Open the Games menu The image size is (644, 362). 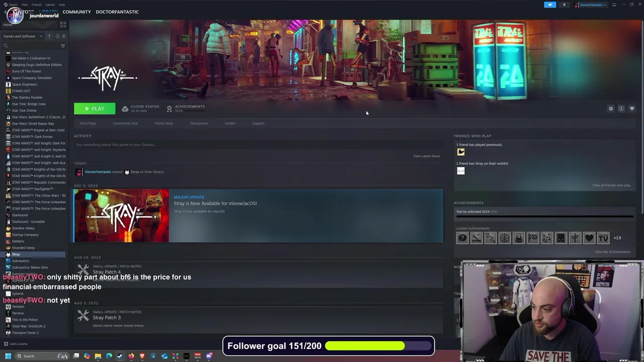click(x=50, y=5)
